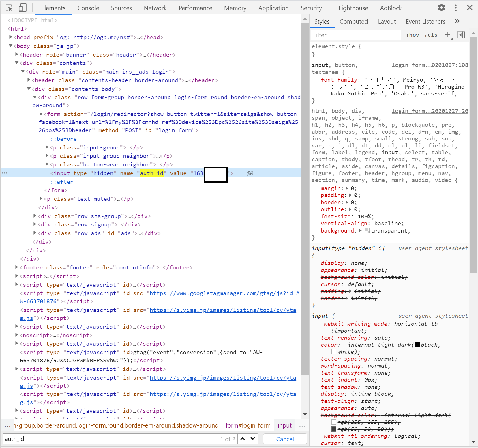The width and height of the screenshot is (478, 448).
Task: Open actions menu for selected input row
Action: (x=4, y=173)
